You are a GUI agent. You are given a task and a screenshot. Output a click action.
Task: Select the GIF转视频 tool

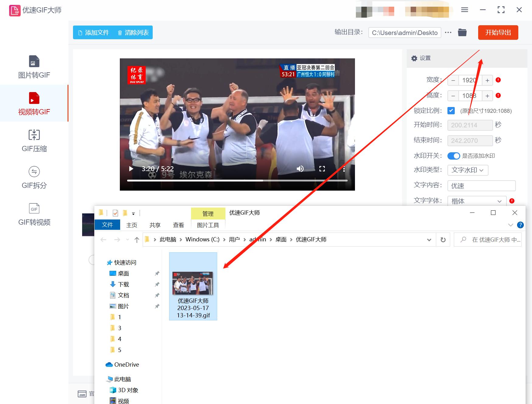click(34, 214)
